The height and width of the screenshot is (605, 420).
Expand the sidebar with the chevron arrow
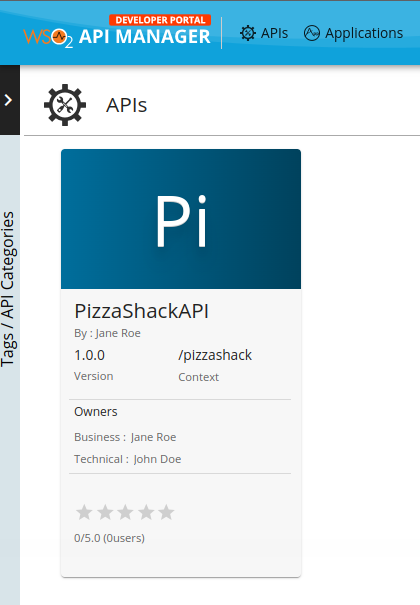(x=8, y=100)
